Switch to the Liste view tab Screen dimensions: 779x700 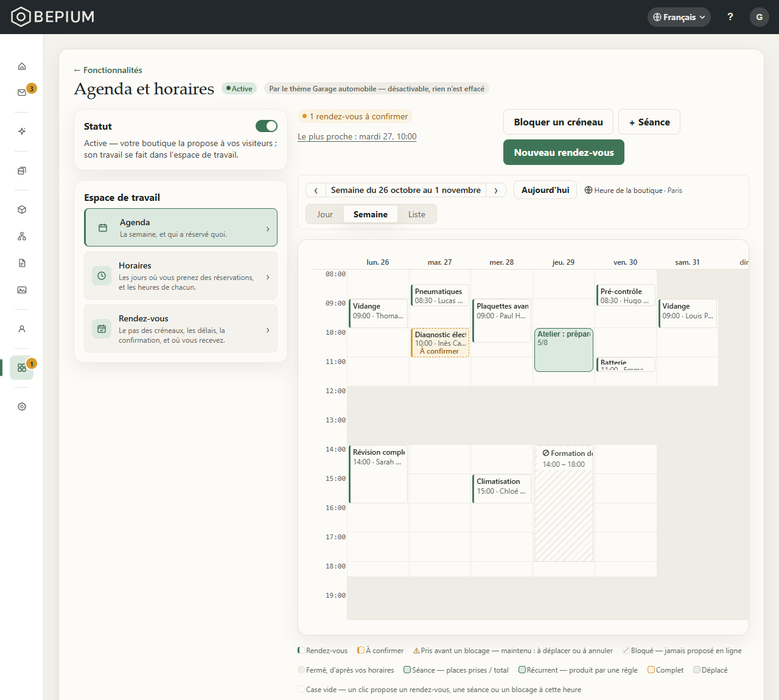click(417, 214)
